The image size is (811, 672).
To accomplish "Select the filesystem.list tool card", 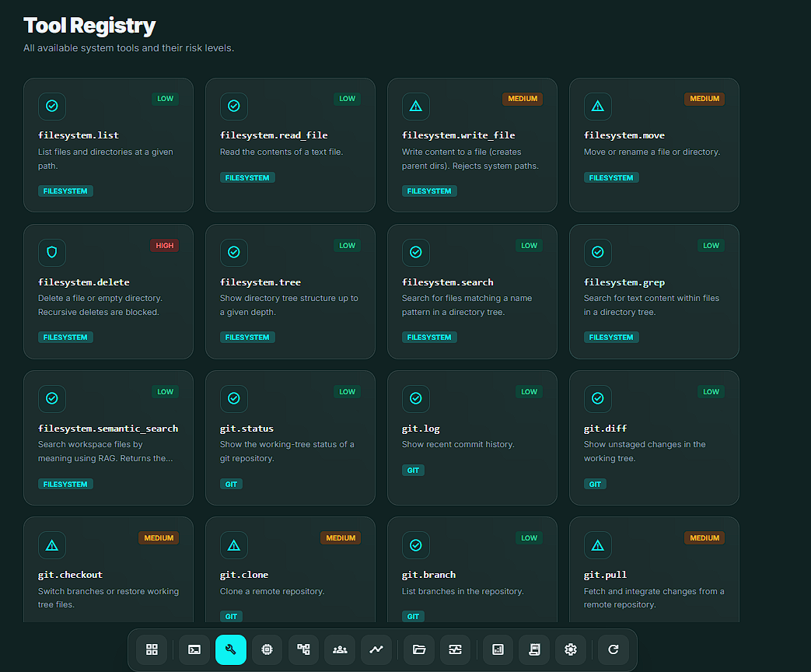I will click(x=108, y=145).
